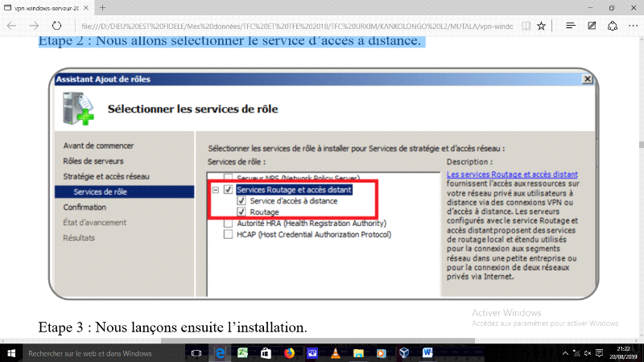
Task: Go back to the previous page
Action: click(x=11, y=26)
